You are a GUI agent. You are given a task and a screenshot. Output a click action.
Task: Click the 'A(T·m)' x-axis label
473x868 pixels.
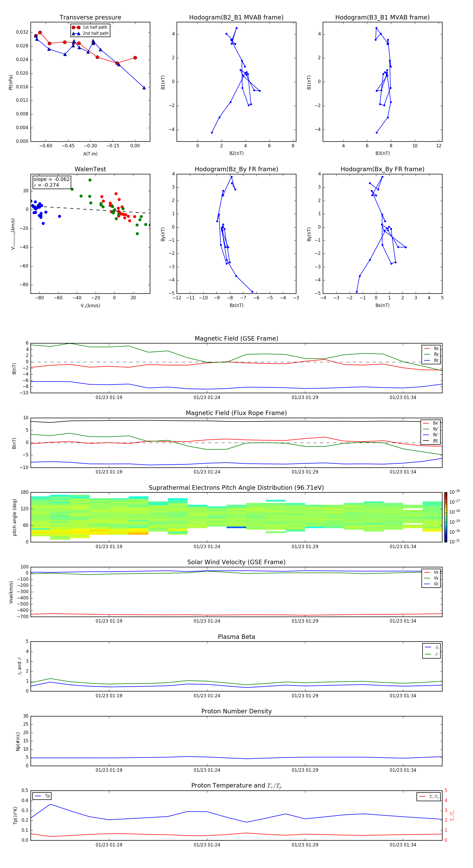(x=90, y=154)
